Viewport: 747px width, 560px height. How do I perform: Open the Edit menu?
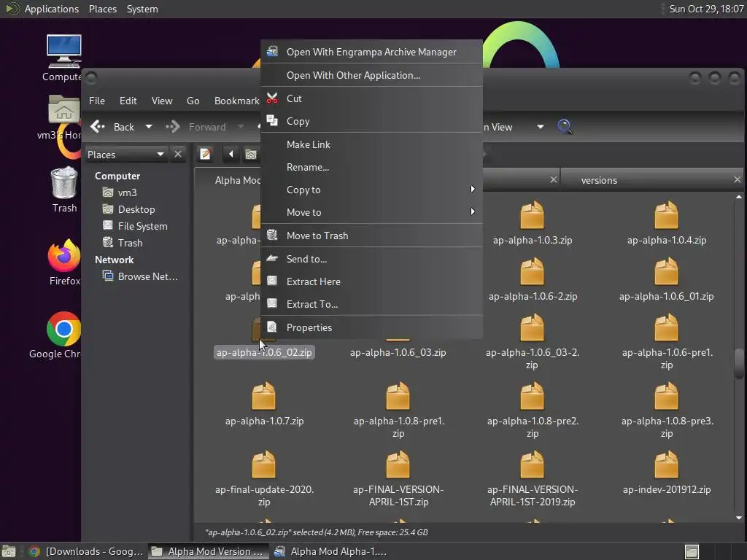click(128, 101)
